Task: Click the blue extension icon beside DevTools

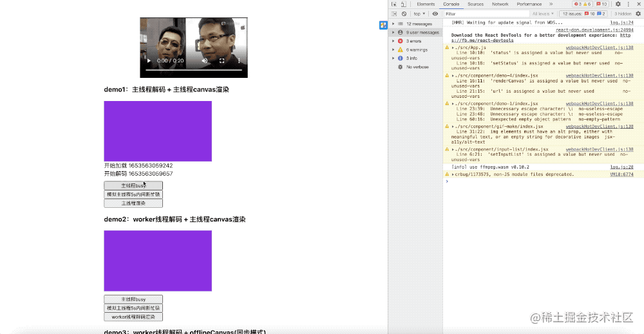Action: [x=383, y=26]
